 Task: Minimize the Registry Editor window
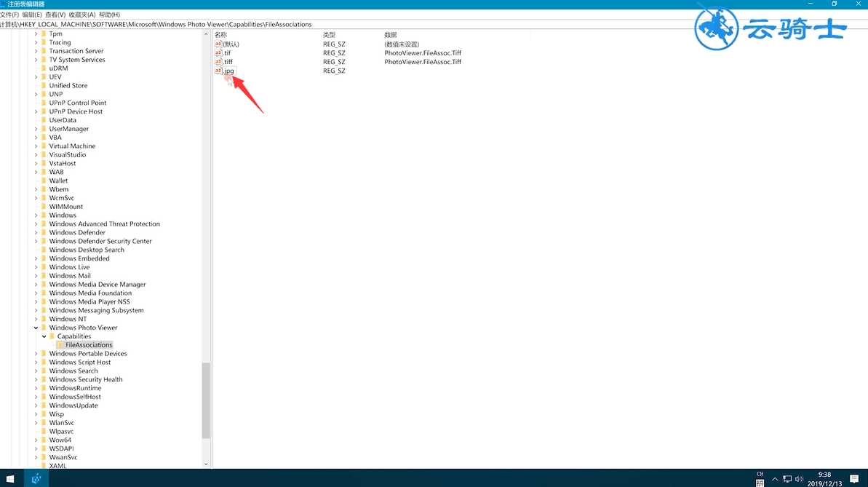(811, 4)
